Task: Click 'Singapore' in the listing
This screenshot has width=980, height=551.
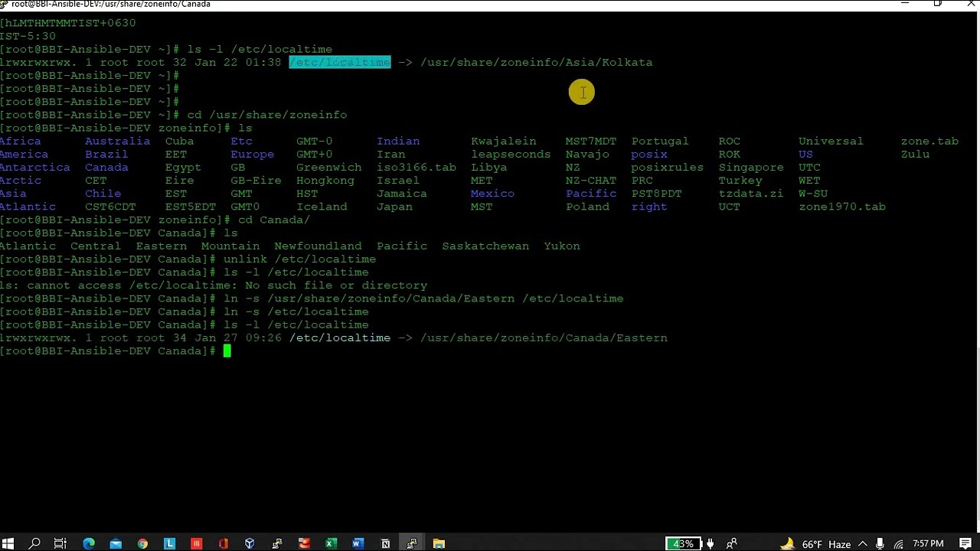Action: (751, 167)
